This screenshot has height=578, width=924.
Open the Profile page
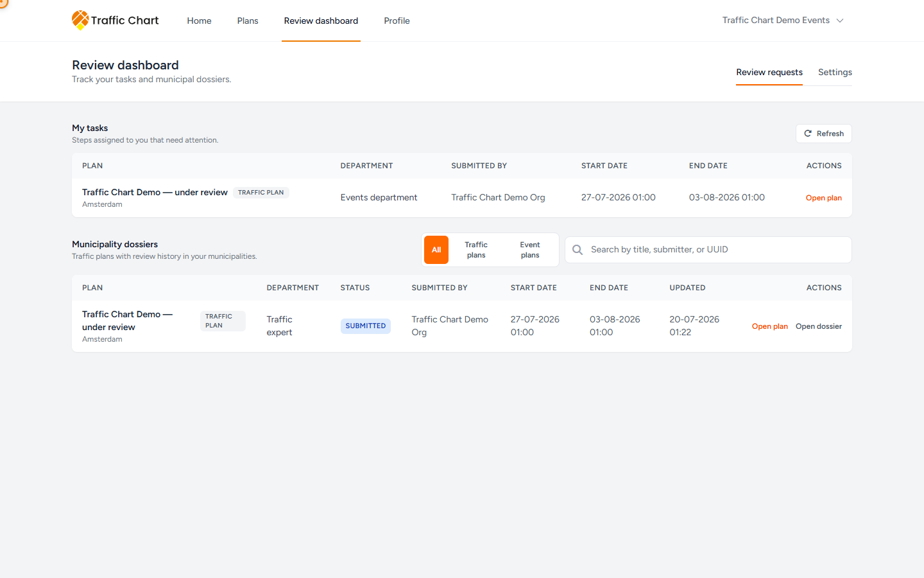(397, 21)
